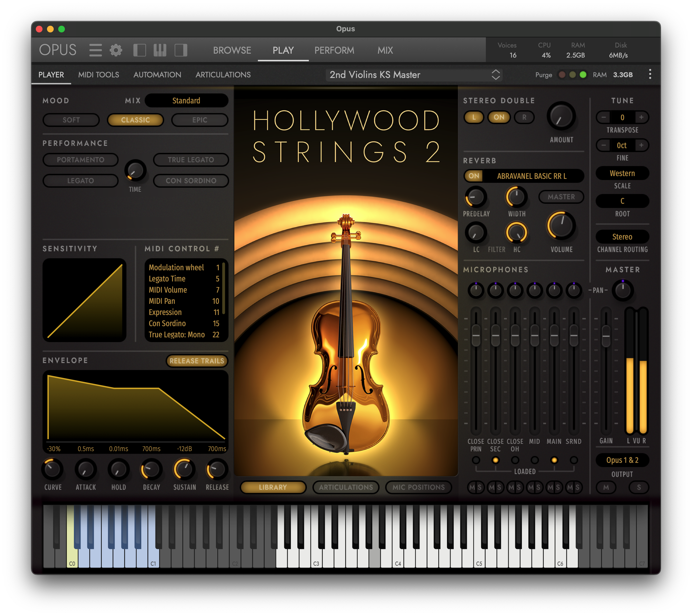Enable True Legato mode
The width and height of the screenshot is (692, 616).
(x=191, y=159)
